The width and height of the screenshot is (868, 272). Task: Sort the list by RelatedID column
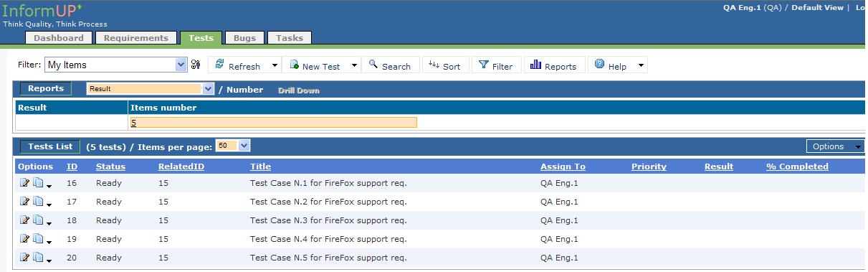coord(181,167)
